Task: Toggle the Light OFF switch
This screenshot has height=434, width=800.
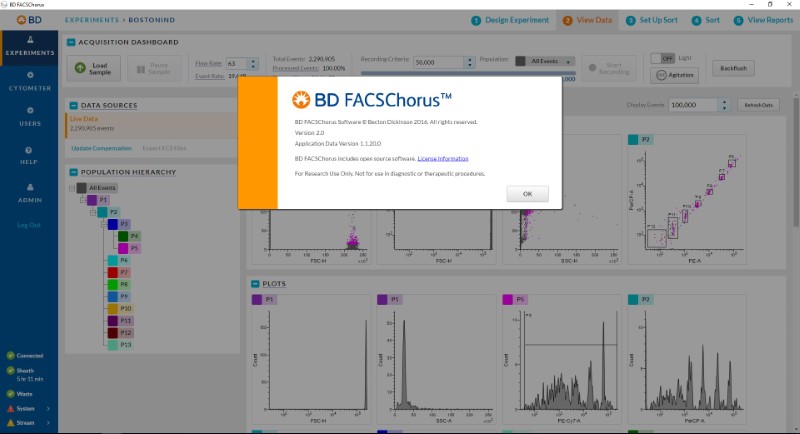Action: 663,58
